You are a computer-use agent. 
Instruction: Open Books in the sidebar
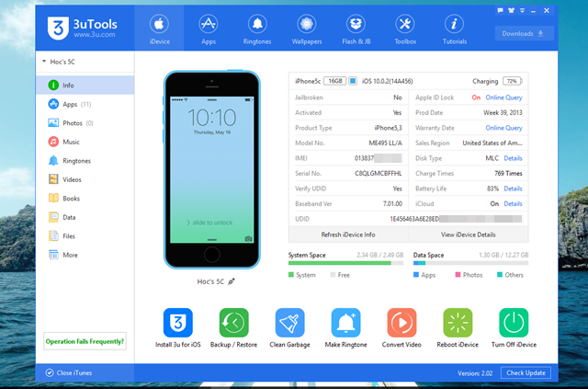(85, 199)
